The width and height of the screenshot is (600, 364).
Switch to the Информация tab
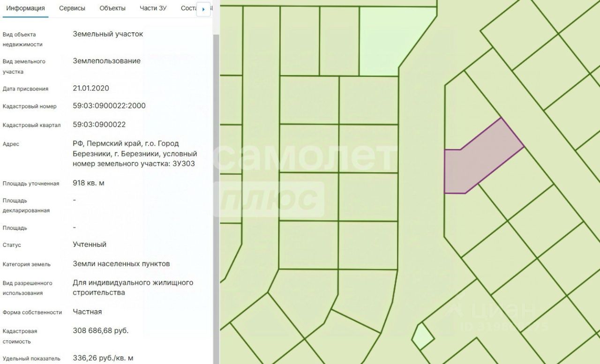(x=25, y=8)
